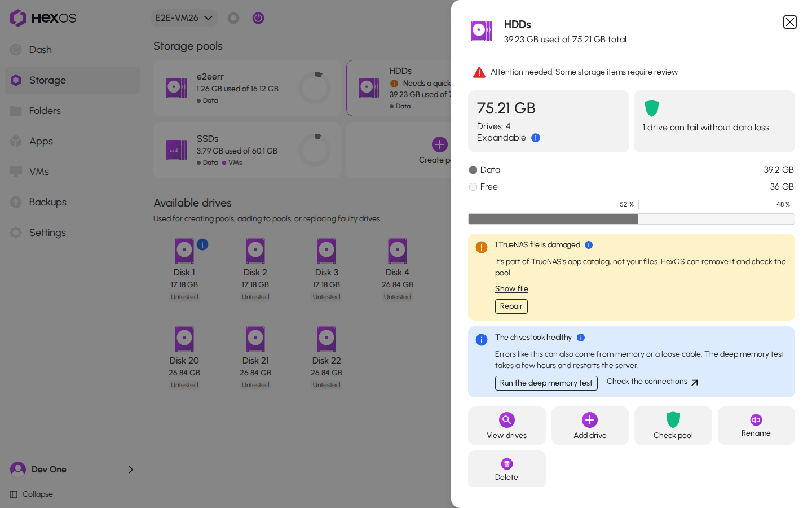The image size is (812, 508).
Task: Click '1 drive can fail without data loss'
Action: click(706, 128)
